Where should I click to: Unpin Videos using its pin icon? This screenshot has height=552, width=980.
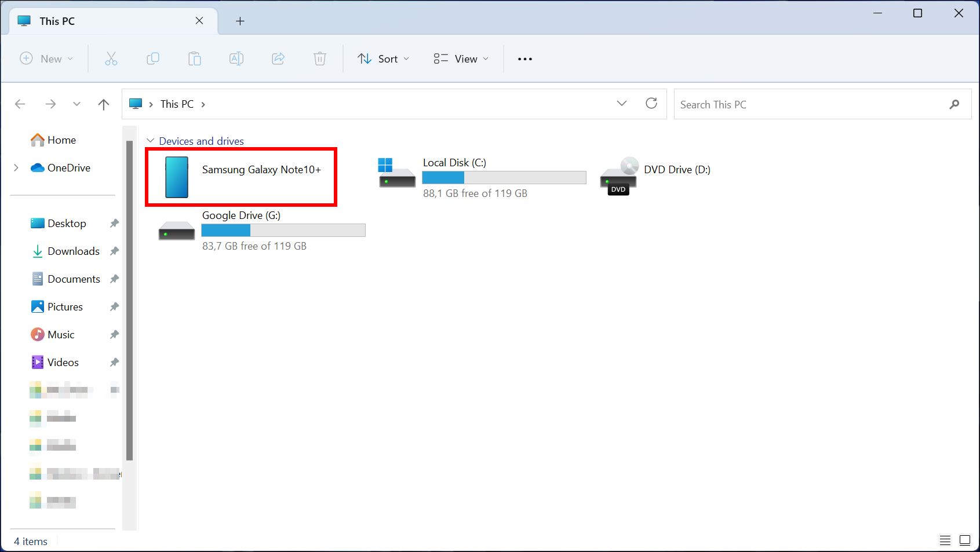coord(114,363)
